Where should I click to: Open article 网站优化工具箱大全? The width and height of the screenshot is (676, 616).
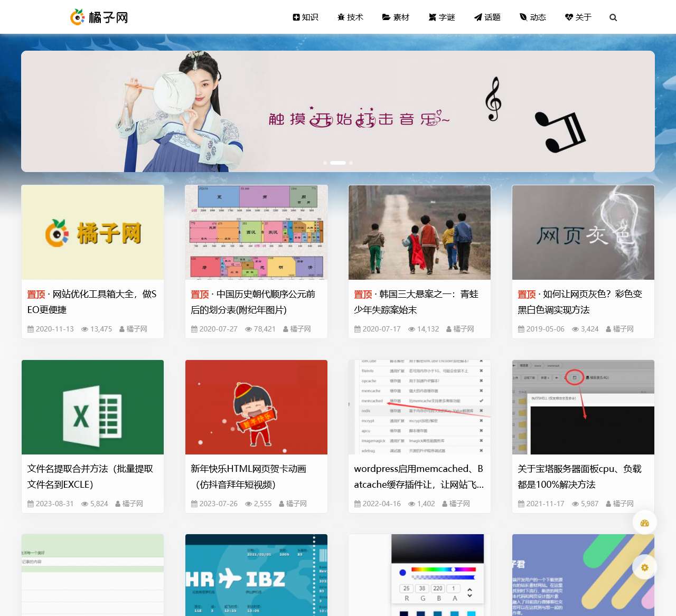coord(92,302)
